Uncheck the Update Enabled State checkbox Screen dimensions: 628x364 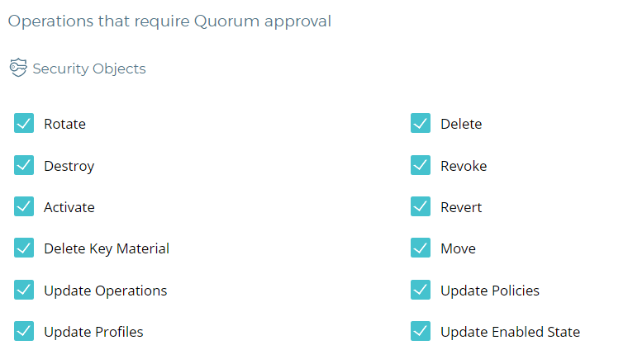(x=421, y=332)
